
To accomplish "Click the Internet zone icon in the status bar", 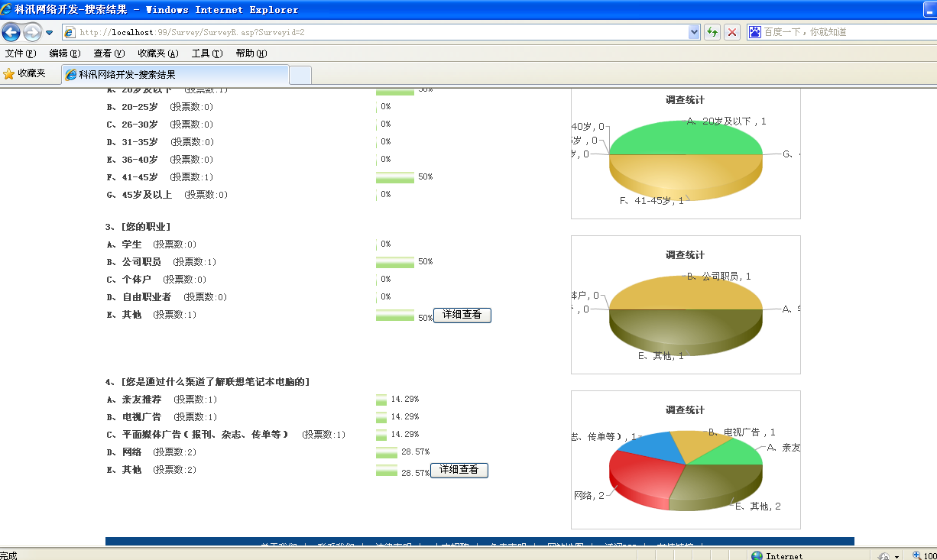I will pyautogui.click(x=756, y=555).
